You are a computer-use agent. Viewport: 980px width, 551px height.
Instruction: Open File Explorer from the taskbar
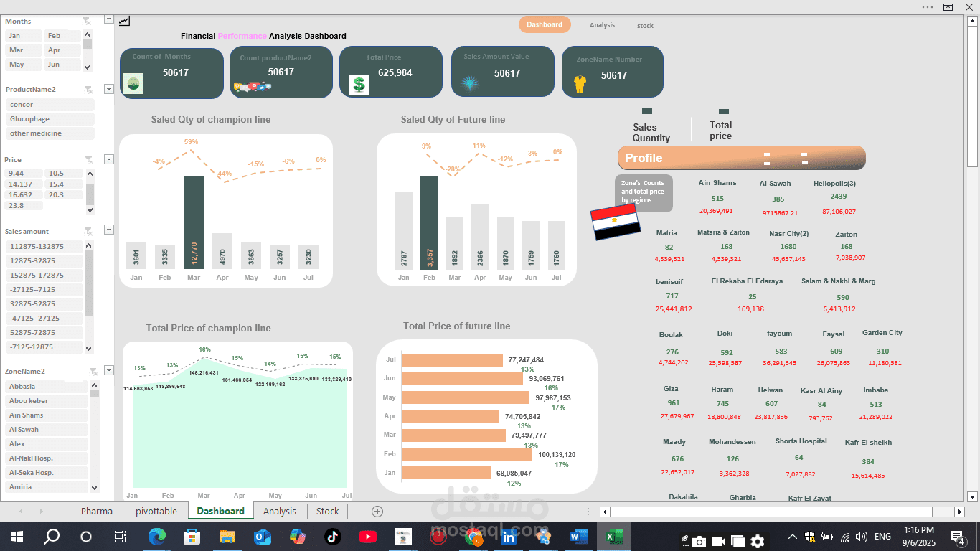point(227,537)
